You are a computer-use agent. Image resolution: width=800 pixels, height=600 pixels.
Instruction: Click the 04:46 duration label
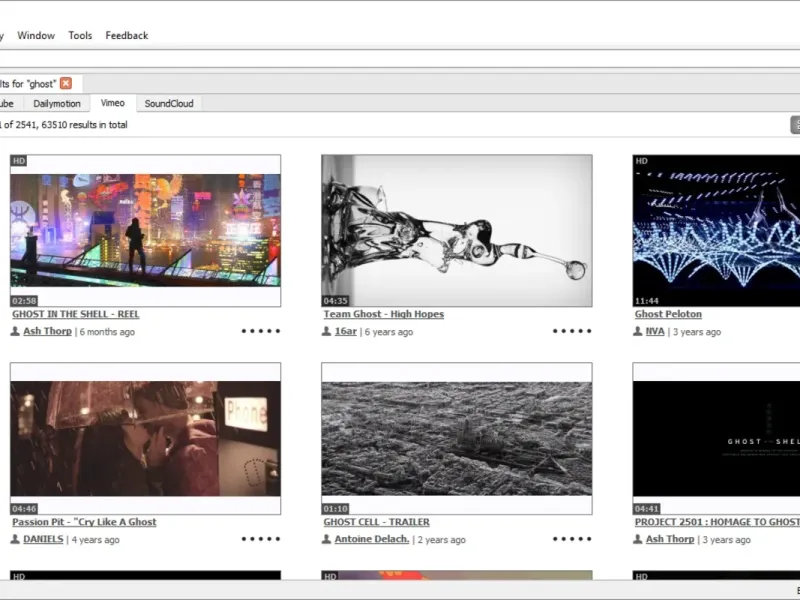tap(24, 509)
